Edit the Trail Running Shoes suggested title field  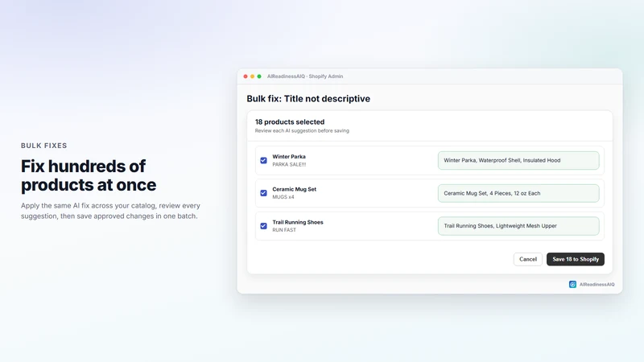click(518, 226)
